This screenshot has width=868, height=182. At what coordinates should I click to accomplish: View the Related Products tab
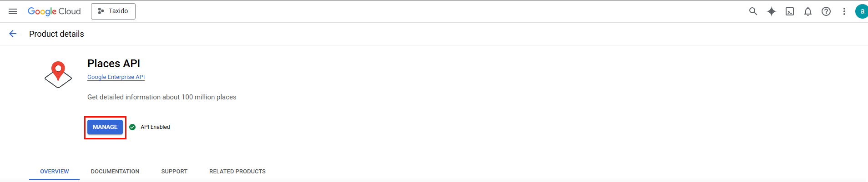[x=237, y=172]
